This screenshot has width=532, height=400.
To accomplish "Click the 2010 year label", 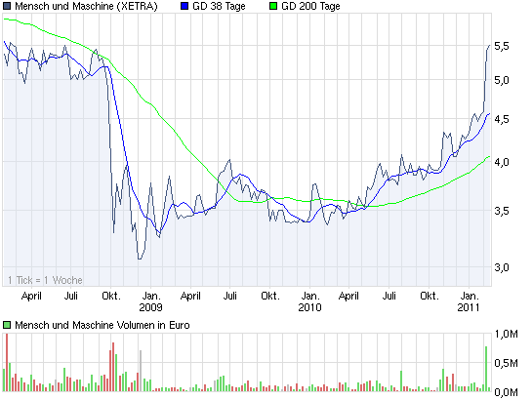I will [309, 307].
